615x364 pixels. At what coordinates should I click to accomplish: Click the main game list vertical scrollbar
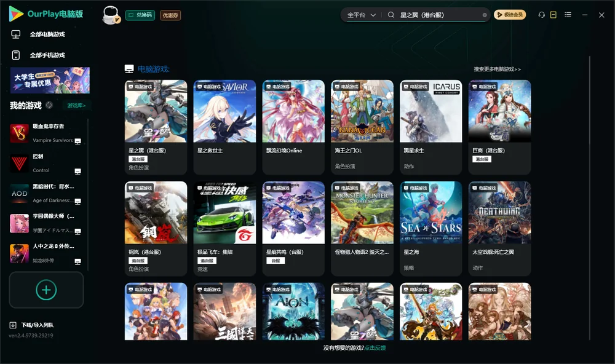tap(590, 198)
